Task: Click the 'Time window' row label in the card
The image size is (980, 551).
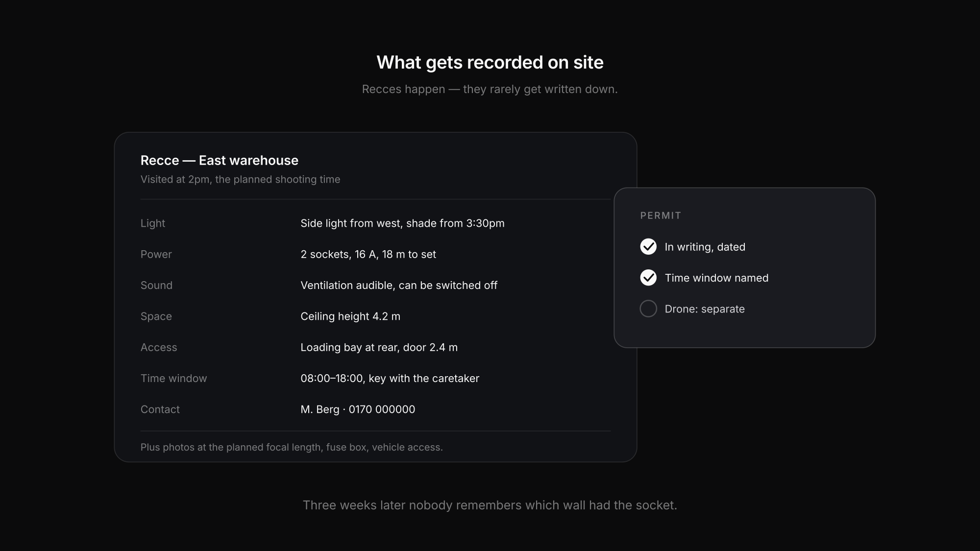Action: (174, 378)
